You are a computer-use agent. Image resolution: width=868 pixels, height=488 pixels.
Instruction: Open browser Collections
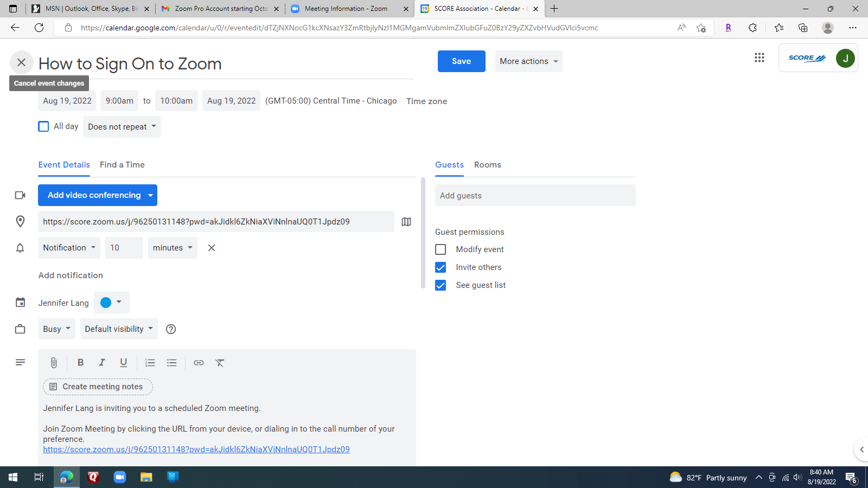click(803, 28)
